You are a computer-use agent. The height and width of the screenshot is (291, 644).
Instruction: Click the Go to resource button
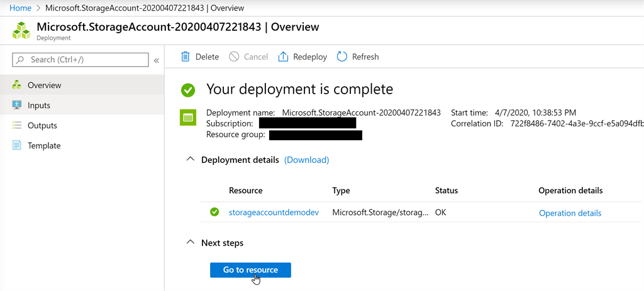point(250,270)
